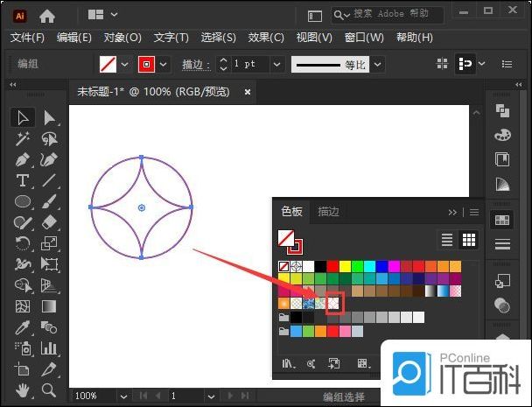Switch swatches panel to thumbnail grid view

[x=469, y=240]
